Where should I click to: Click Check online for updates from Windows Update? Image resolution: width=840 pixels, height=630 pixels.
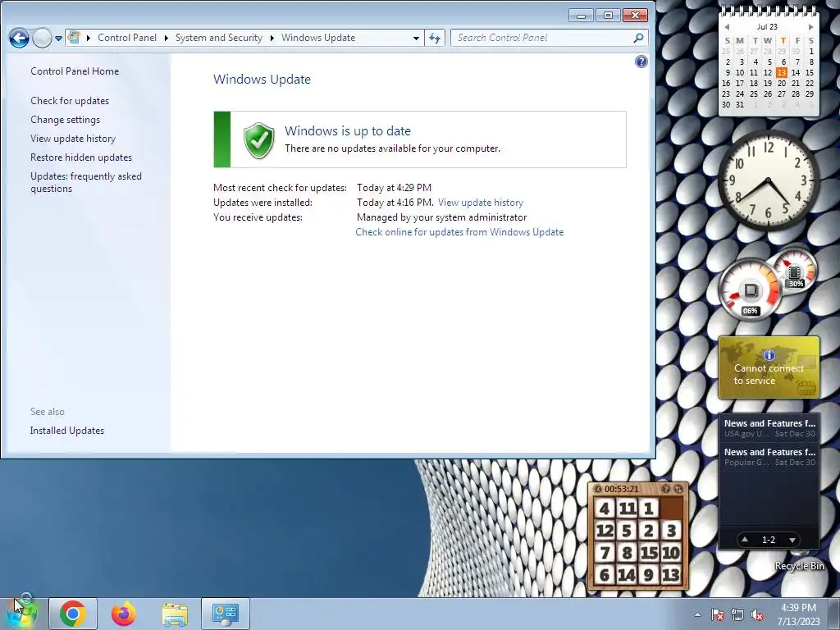(459, 232)
